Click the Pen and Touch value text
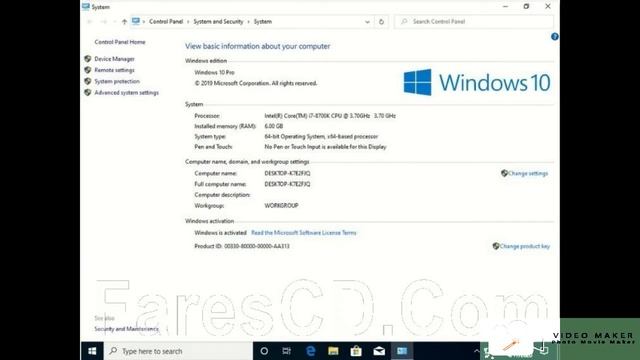 (325, 147)
